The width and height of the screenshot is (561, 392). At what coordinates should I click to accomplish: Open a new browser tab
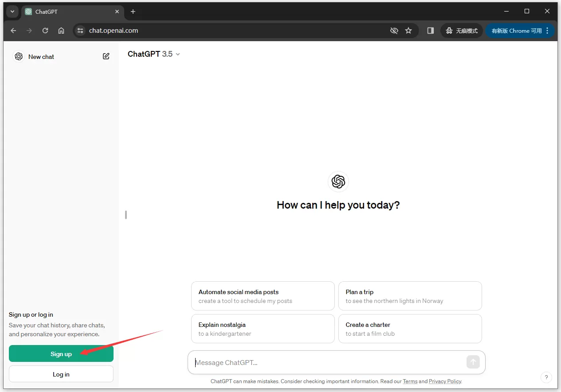133,12
